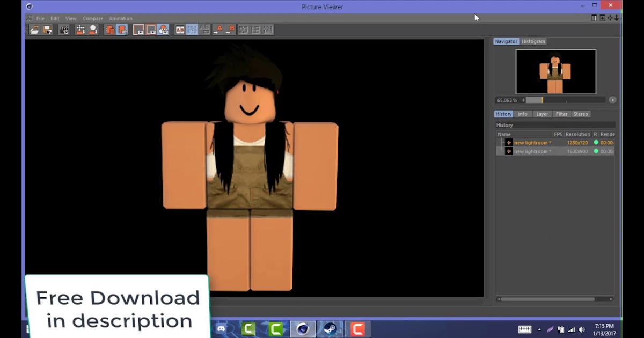
Task: Click the navigator zoom slider
Action: [x=566, y=100]
